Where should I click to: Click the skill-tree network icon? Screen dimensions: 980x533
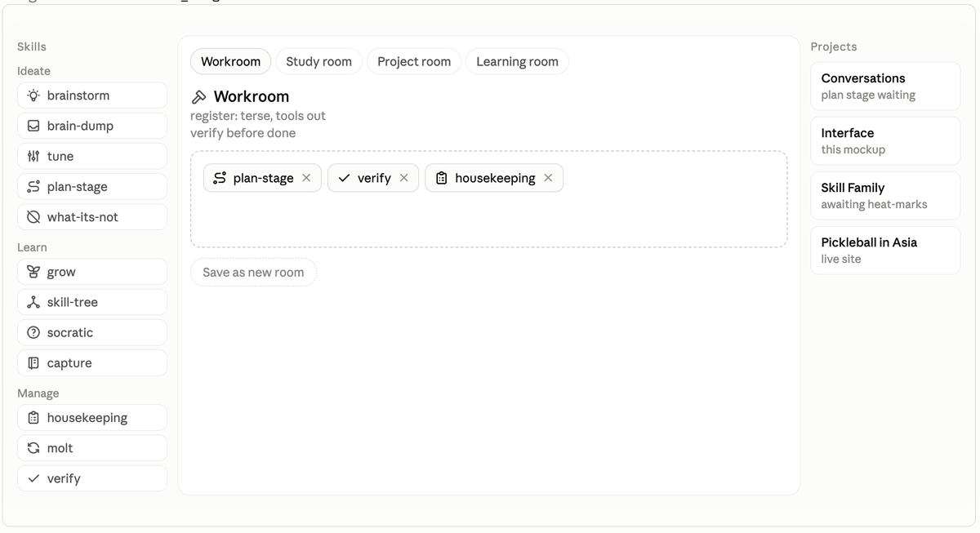coord(33,302)
